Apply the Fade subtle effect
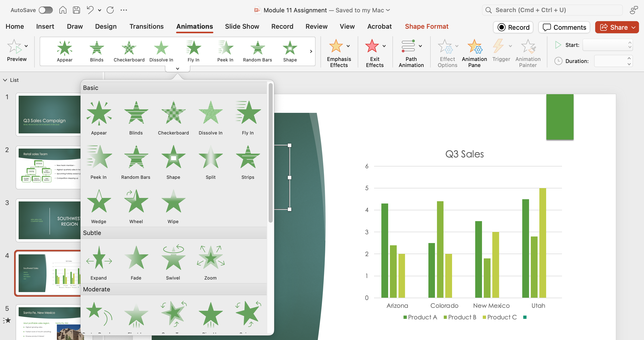The image size is (644, 340). [136, 263]
